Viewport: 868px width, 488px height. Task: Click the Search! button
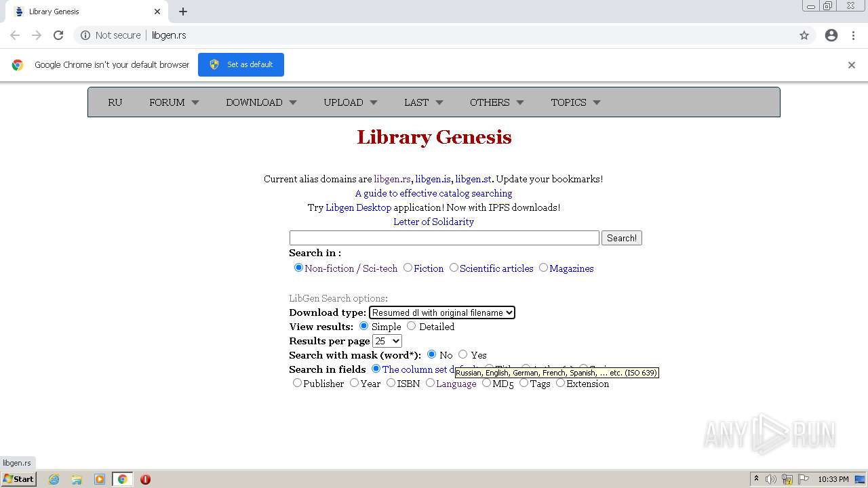point(622,238)
